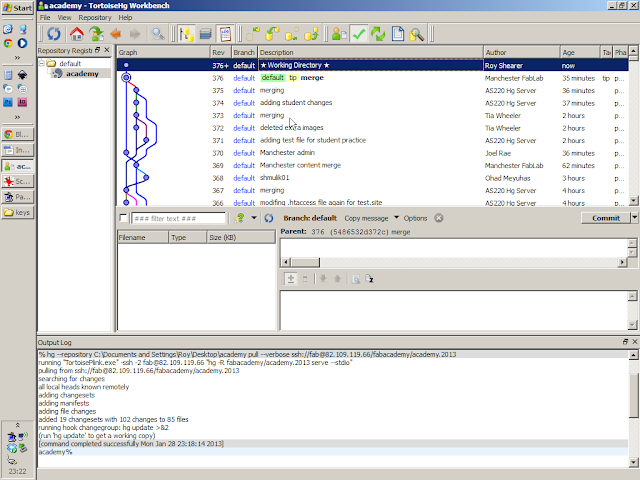Click the filter text input field
The image size is (640, 480).
178,218
